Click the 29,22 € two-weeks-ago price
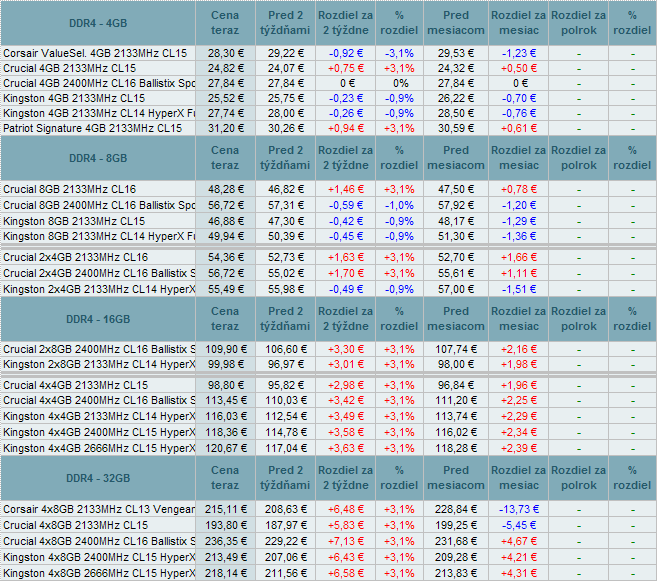Viewport: 657px width, 581px height. [286, 53]
